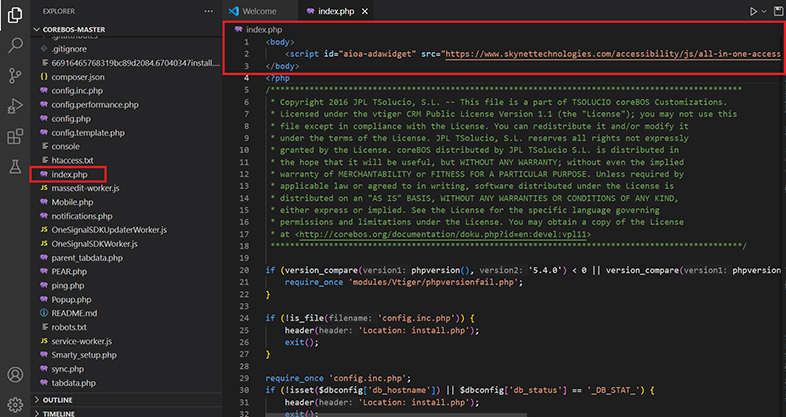Open config.template.php file
This screenshot has width=786, height=417.
pos(88,133)
